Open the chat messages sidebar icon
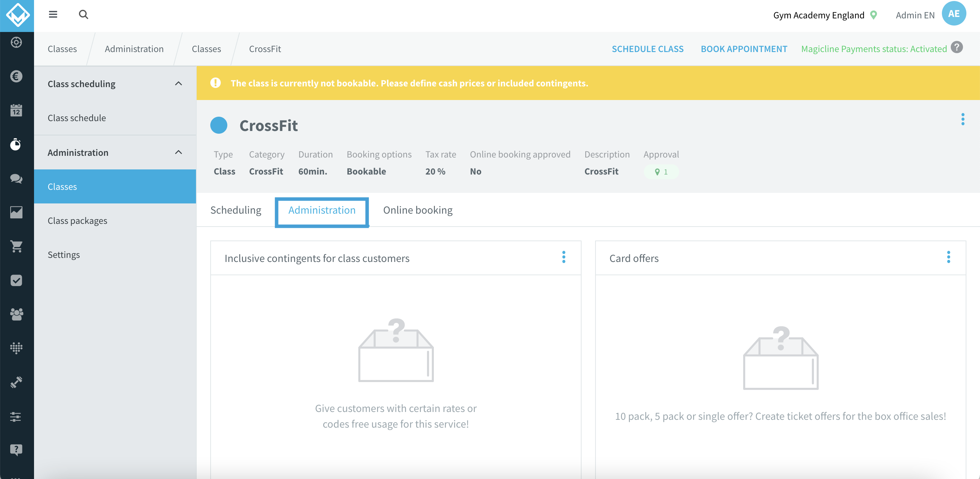This screenshot has height=479, width=980. pyautogui.click(x=16, y=179)
